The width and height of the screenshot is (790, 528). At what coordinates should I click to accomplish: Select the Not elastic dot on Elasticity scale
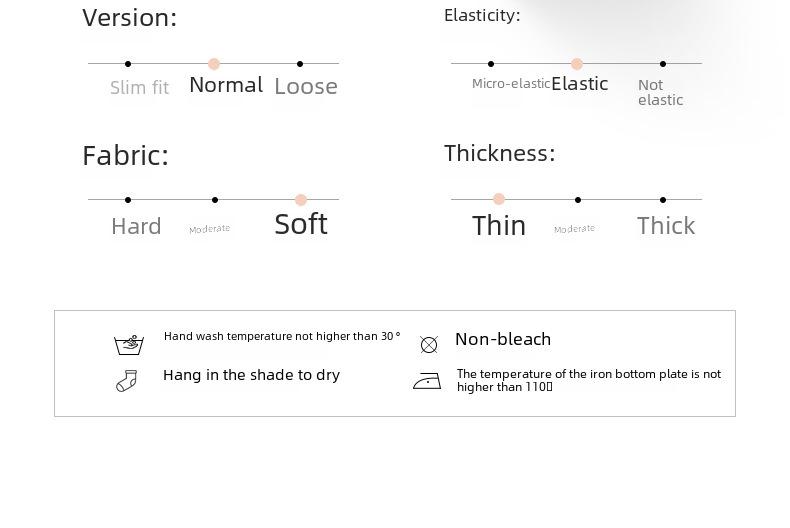(663, 64)
